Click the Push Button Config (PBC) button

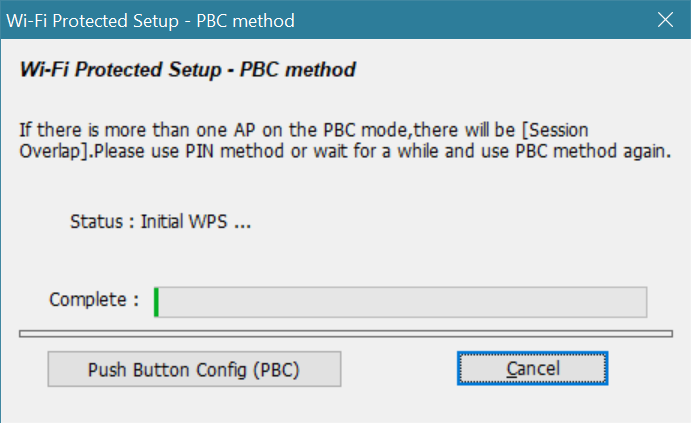click(194, 369)
